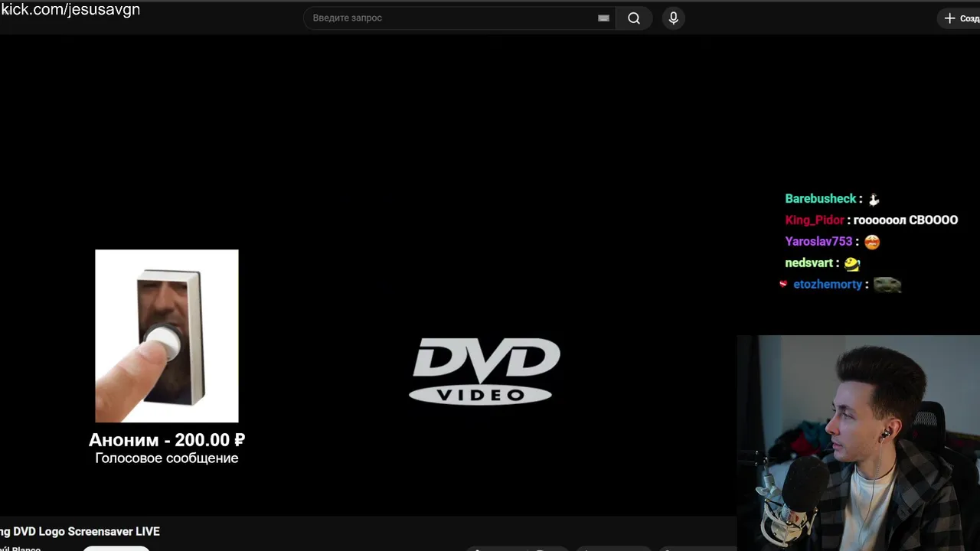The width and height of the screenshot is (980, 551).
Task: Click chat username etozhemorty
Action: click(x=828, y=284)
